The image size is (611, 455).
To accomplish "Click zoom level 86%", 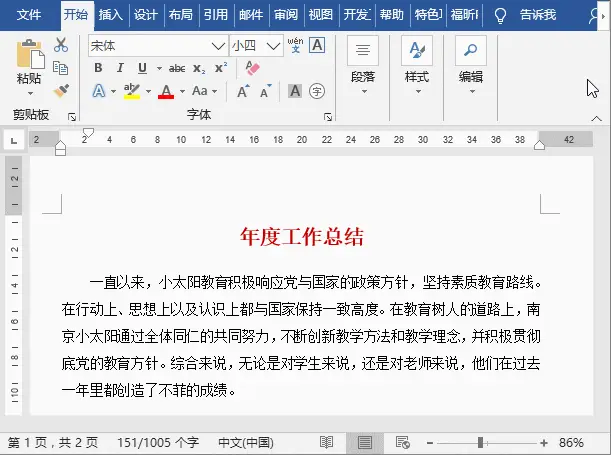I will click(571, 443).
